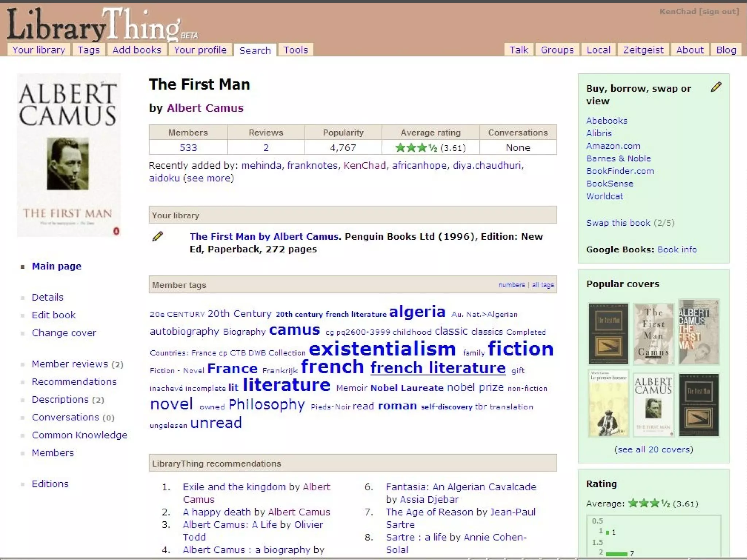Expand see all 20 covers
747x560 pixels.
(653, 449)
